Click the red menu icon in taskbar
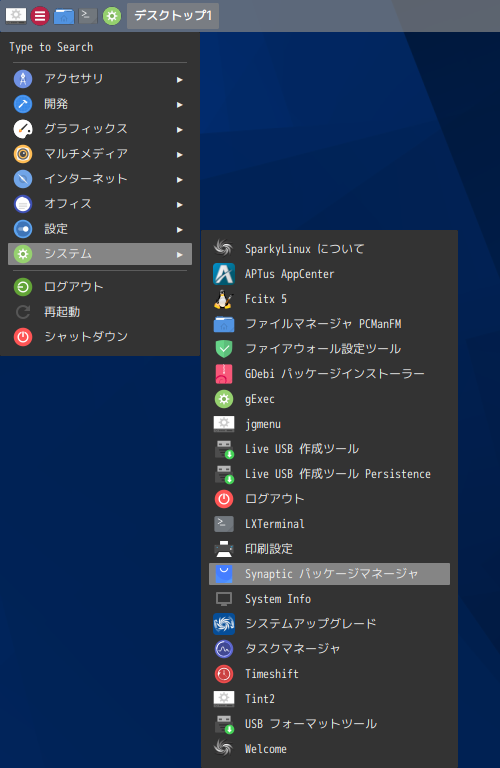 [x=40, y=16]
